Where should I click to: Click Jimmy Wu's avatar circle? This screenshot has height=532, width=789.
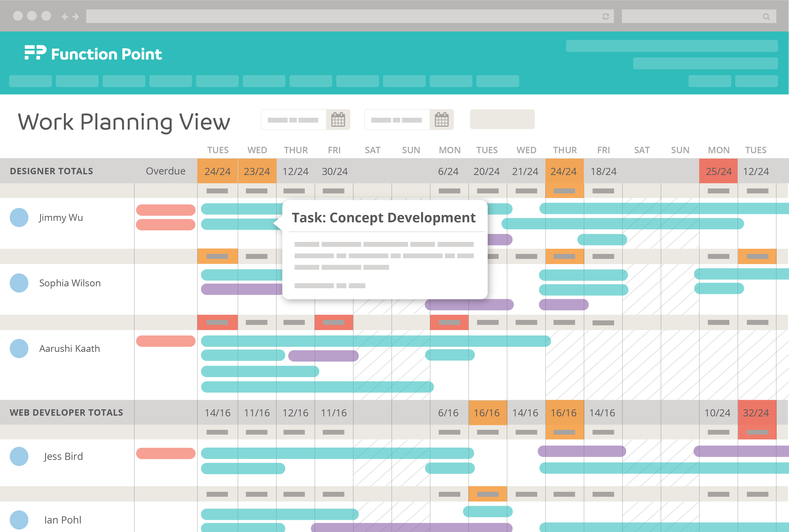(19, 218)
